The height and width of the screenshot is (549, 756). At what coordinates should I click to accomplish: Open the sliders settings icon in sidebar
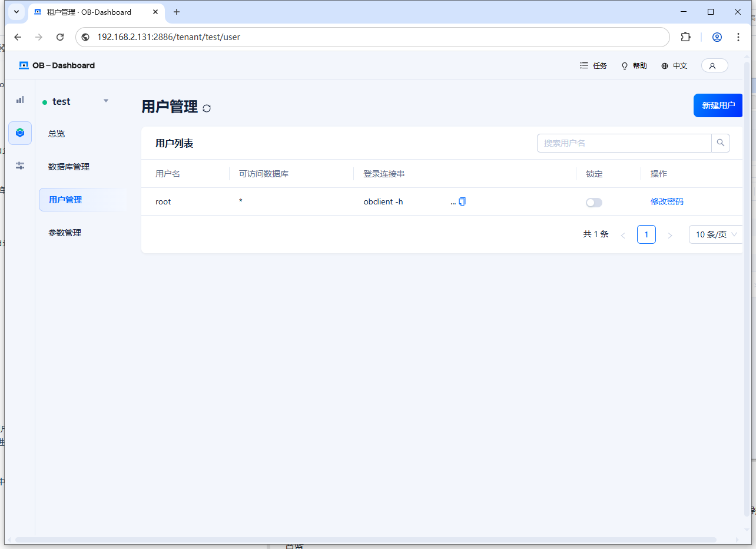click(x=20, y=166)
